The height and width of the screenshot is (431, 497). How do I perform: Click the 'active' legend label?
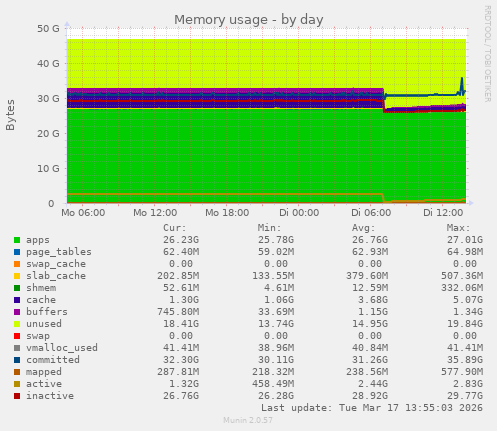(x=44, y=384)
